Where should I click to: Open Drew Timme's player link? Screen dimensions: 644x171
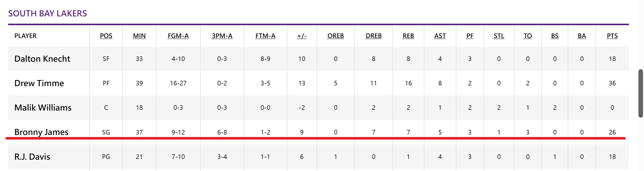click(39, 83)
